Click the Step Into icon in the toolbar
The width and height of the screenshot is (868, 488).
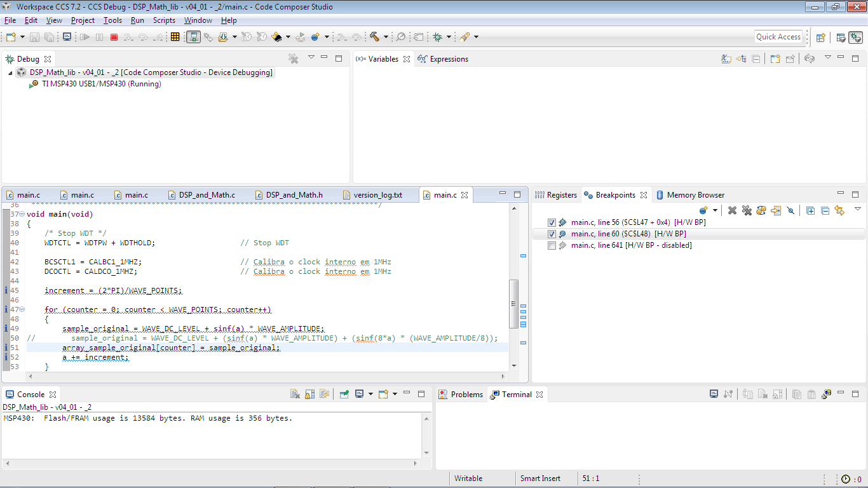(129, 37)
